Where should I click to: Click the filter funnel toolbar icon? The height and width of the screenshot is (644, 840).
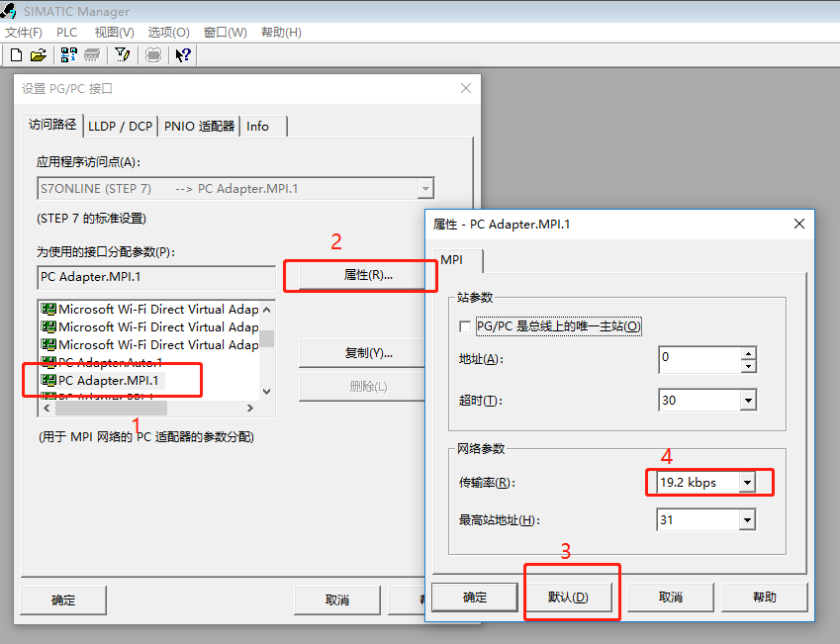click(123, 54)
